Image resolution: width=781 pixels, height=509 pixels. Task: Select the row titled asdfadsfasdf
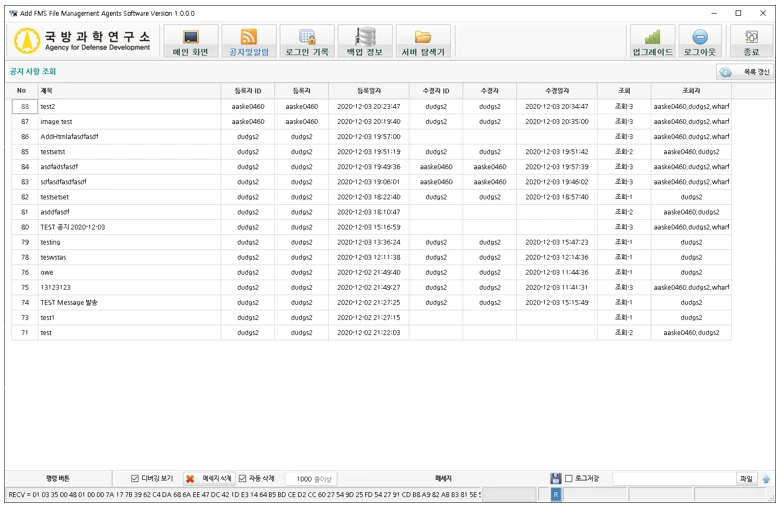pos(371,167)
